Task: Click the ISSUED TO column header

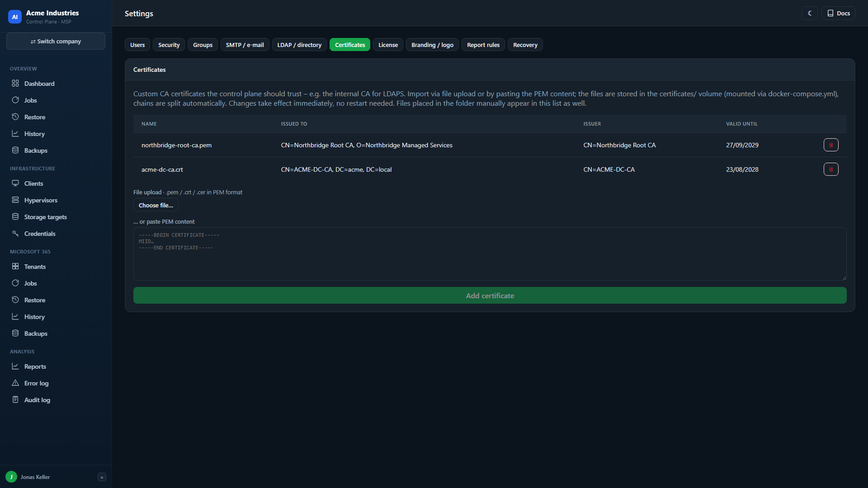Action: pos(294,124)
